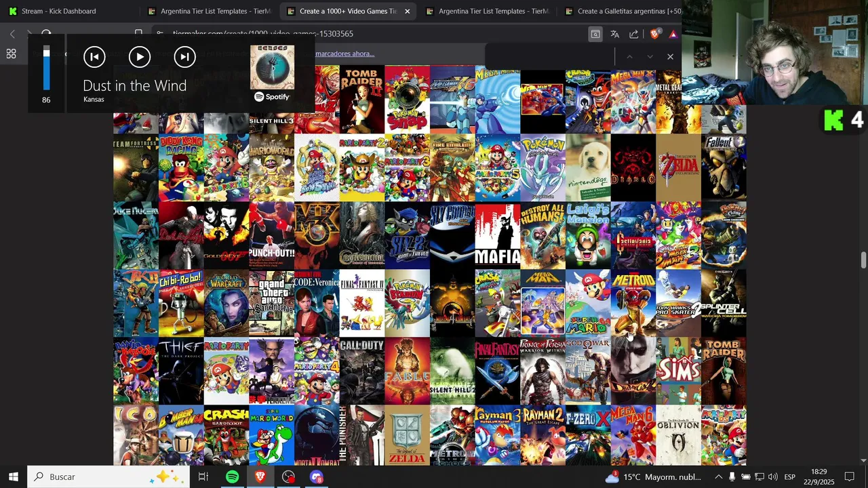The width and height of the screenshot is (868, 488).
Task: Select the Punch-Out!! game cover
Action: click(x=271, y=235)
